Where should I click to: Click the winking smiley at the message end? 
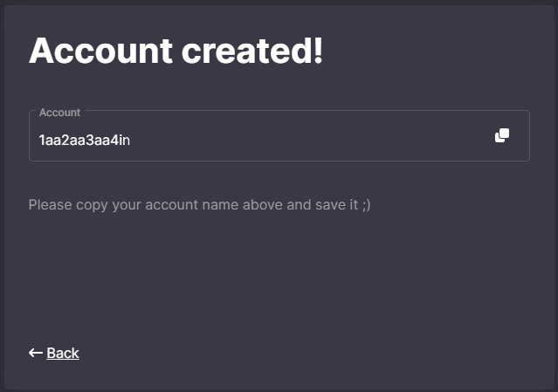point(366,205)
